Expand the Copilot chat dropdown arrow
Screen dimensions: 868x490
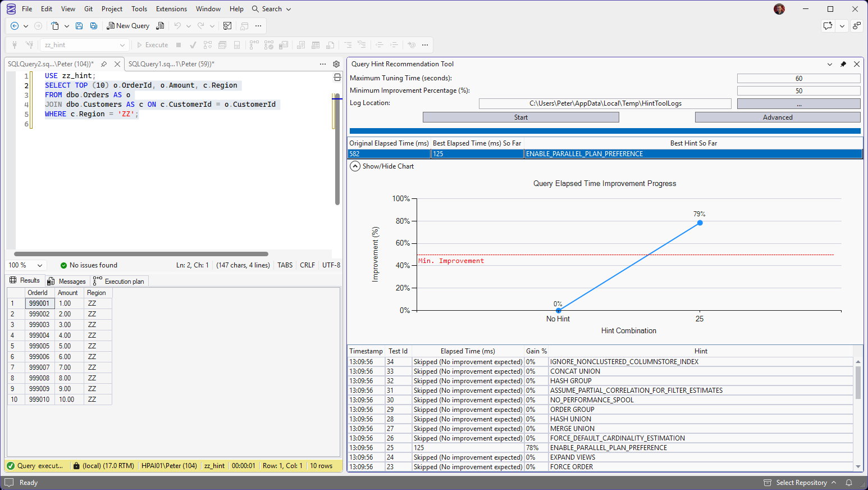tap(842, 26)
